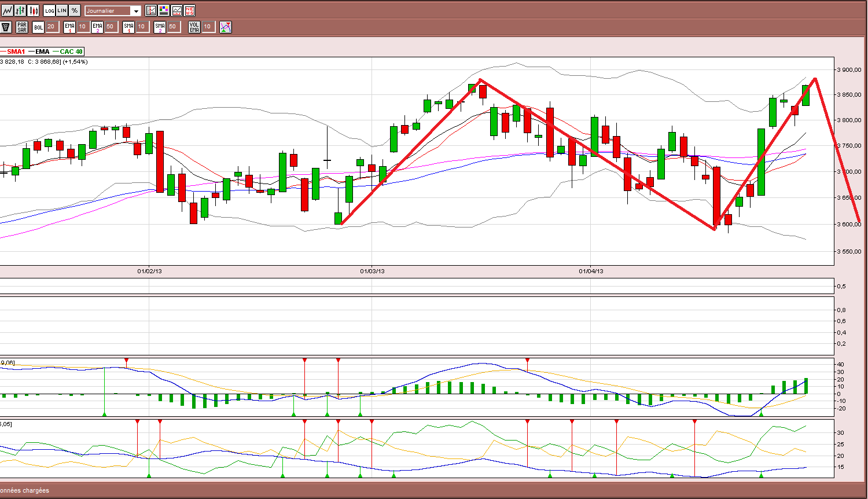Toggle the VOL EMA indicator

click(x=194, y=27)
